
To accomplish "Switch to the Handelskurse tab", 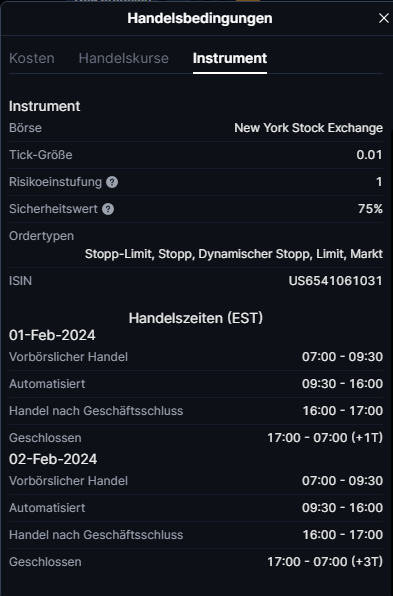I will [x=124, y=58].
